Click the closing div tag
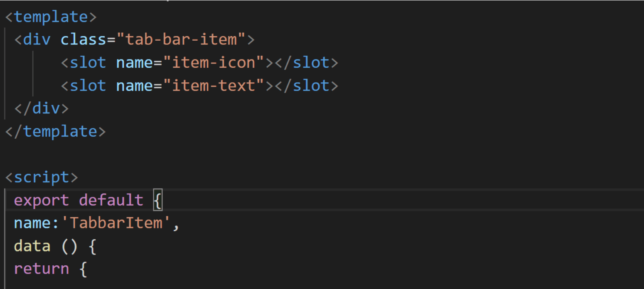Image resolution: width=644 pixels, height=289 pixels. pos(42,108)
